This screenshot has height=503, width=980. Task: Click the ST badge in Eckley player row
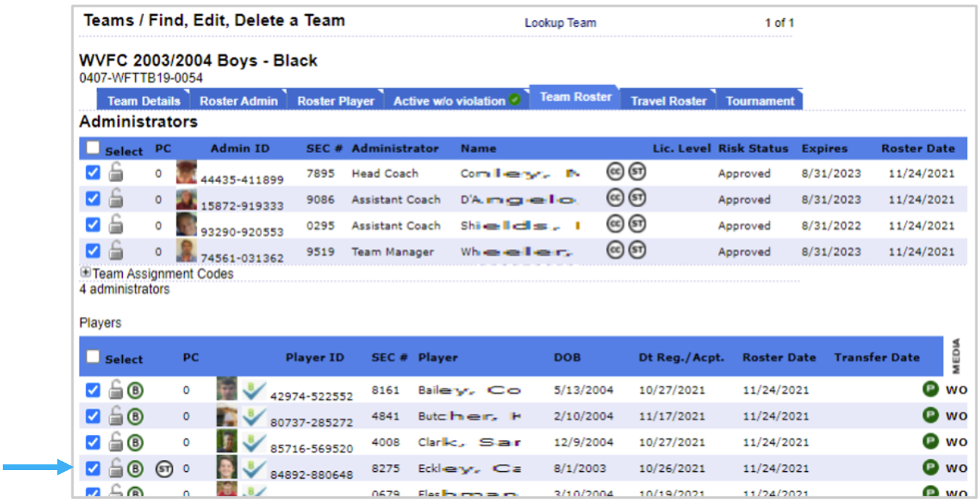pyautogui.click(x=164, y=469)
